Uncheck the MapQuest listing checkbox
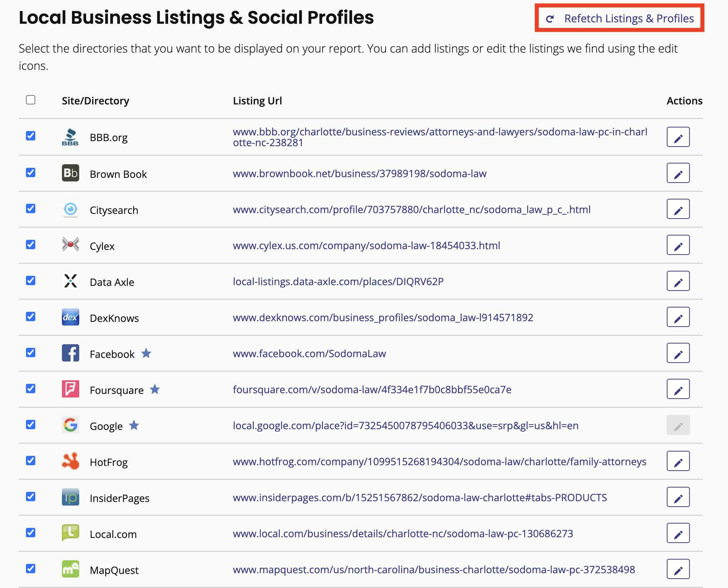The image size is (728, 588). (31, 569)
